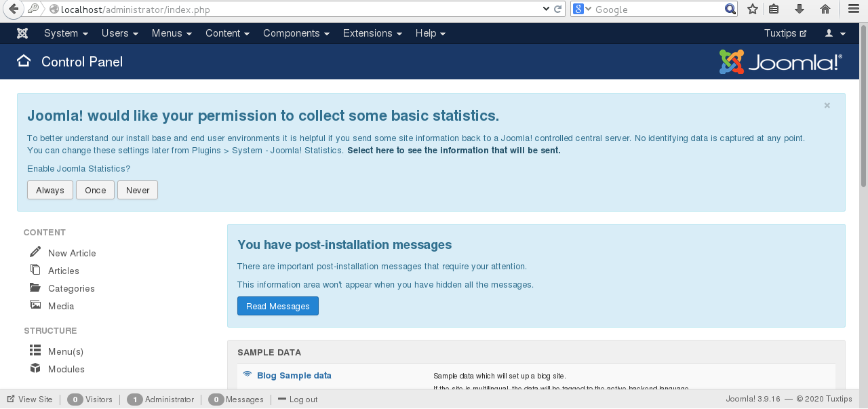Open the browser bookmarks list icon
868x409 pixels.
pos(774,9)
